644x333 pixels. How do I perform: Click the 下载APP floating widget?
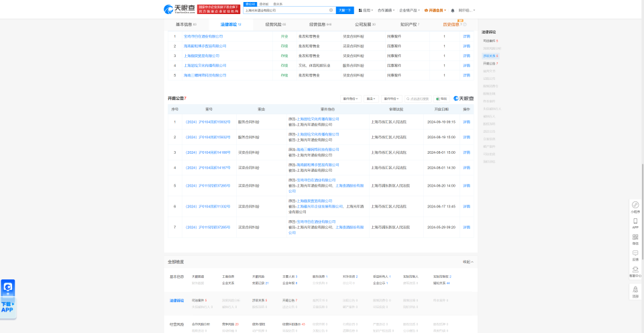click(8, 299)
